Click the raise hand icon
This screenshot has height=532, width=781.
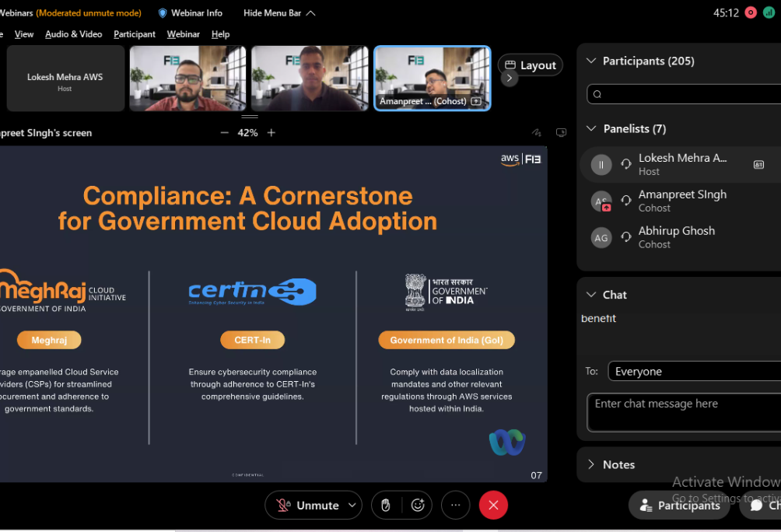[x=386, y=506]
